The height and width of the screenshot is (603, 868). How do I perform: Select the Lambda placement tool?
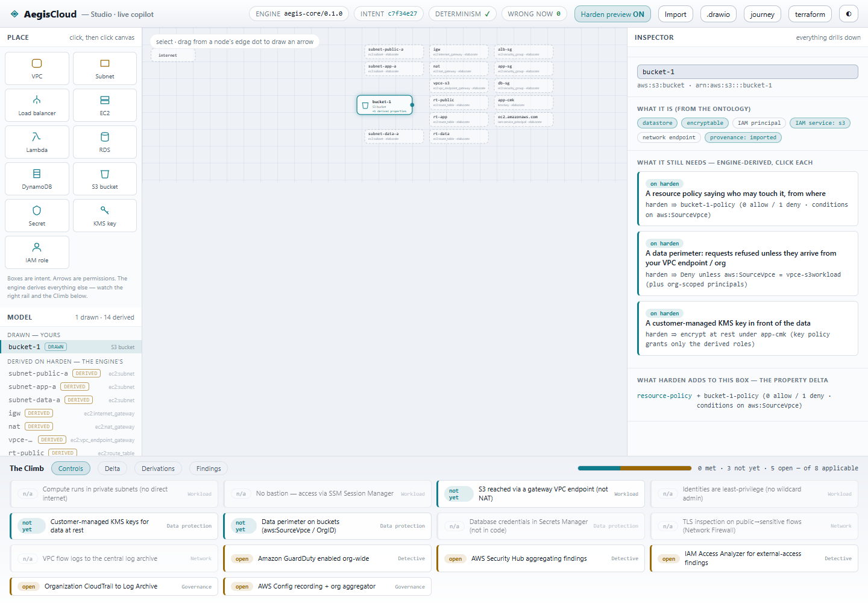pos(37,142)
